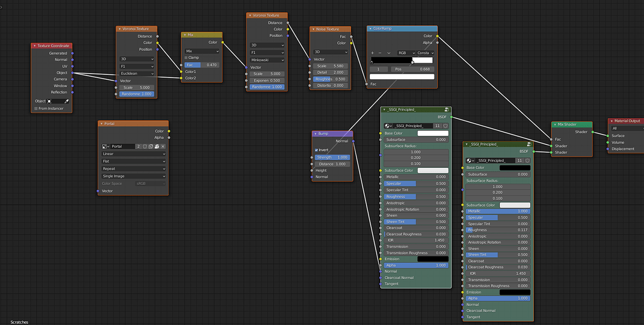Open Linear interpolation dropdown in Portal node
The height and width of the screenshot is (325, 644).
tap(133, 154)
